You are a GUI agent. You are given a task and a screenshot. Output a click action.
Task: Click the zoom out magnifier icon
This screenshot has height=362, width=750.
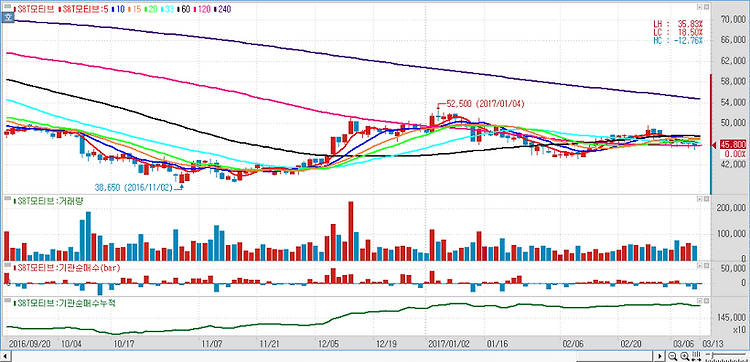click(673, 356)
